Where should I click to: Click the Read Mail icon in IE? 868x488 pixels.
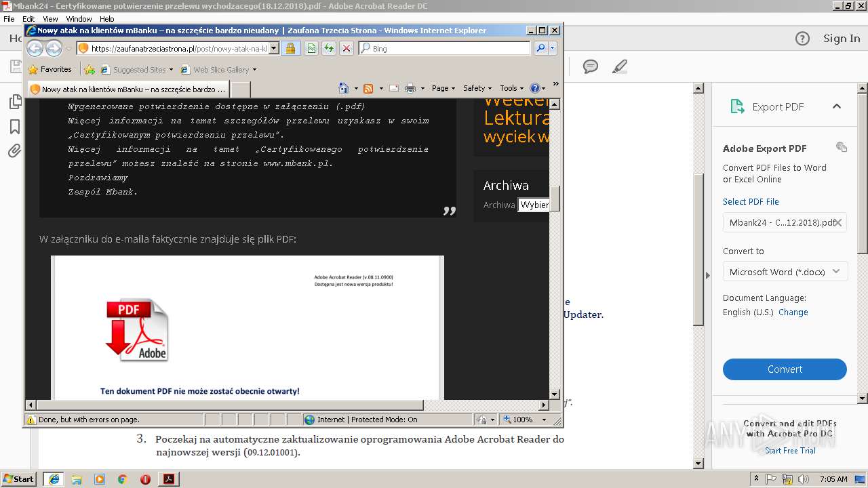pyautogui.click(x=393, y=88)
